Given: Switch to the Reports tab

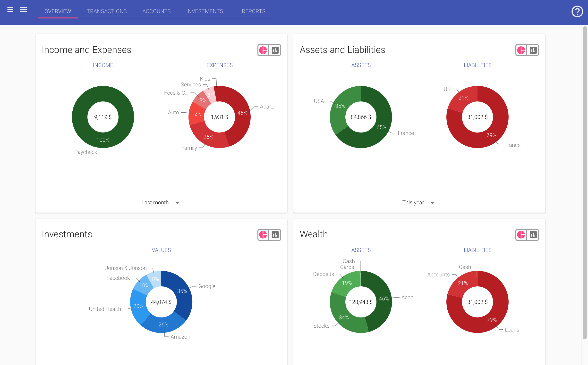Looking at the screenshot, I should pos(253,11).
